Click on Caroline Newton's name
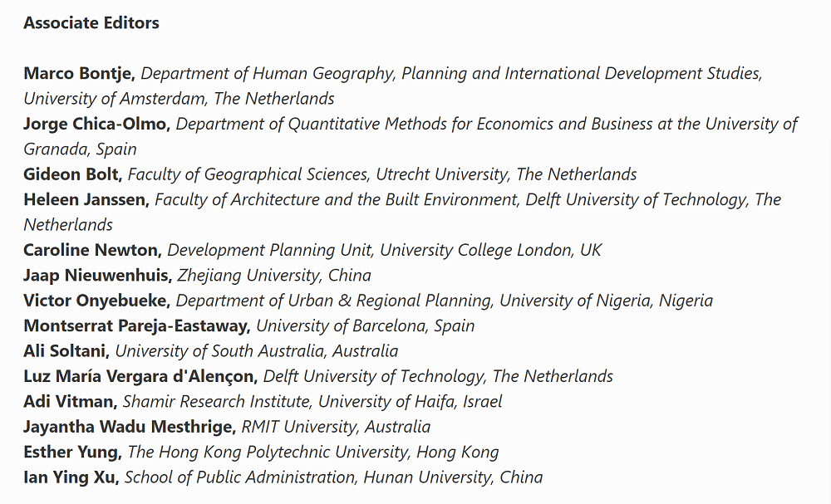The height and width of the screenshot is (504, 831). coord(92,250)
